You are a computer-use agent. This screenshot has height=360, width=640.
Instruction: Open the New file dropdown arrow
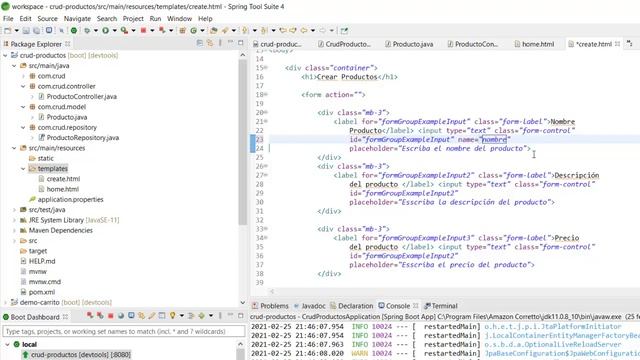pyautogui.click(x=17, y=31)
